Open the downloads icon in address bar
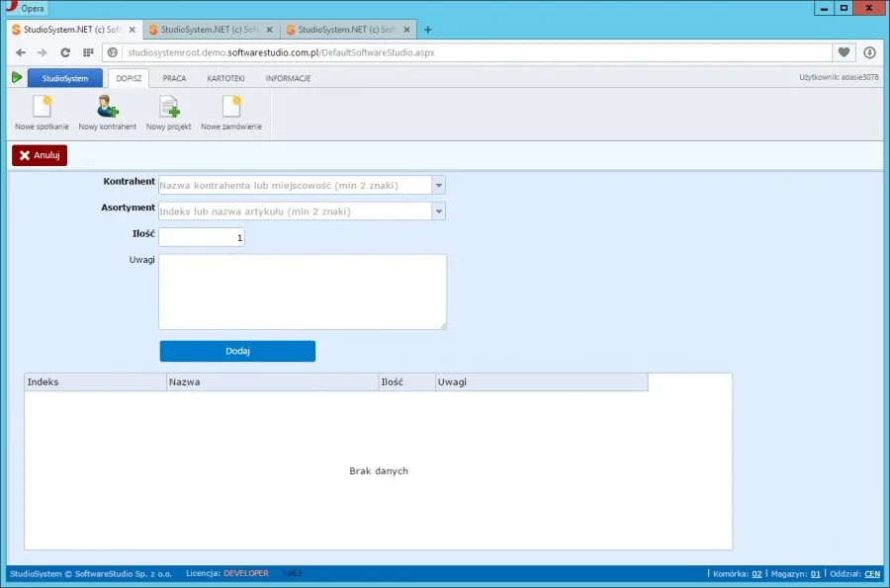The height and width of the screenshot is (588, 890). click(x=869, y=52)
